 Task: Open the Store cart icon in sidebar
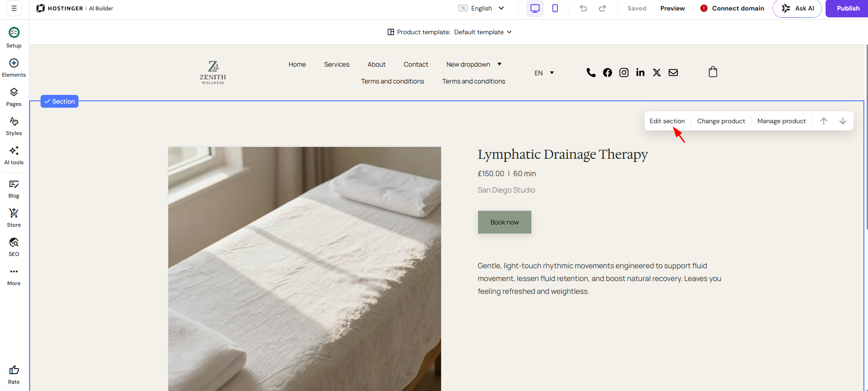(14, 213)
